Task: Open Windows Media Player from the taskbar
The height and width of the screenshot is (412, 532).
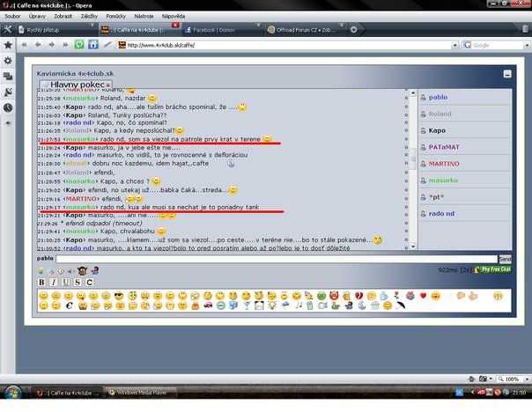Action: pos(140,393)
